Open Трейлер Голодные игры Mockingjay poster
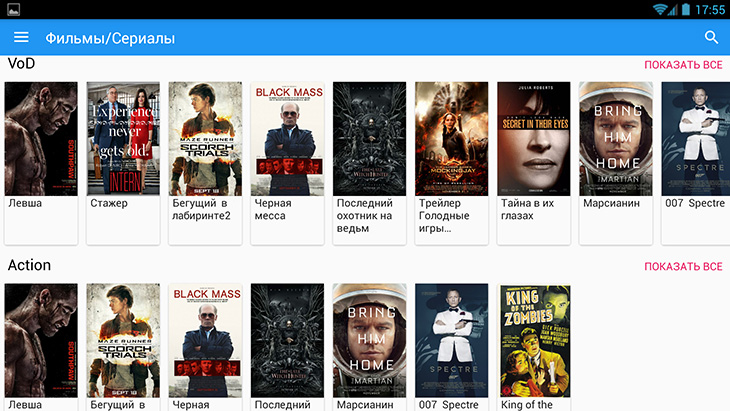730x411 pixels. pos(452,139)
